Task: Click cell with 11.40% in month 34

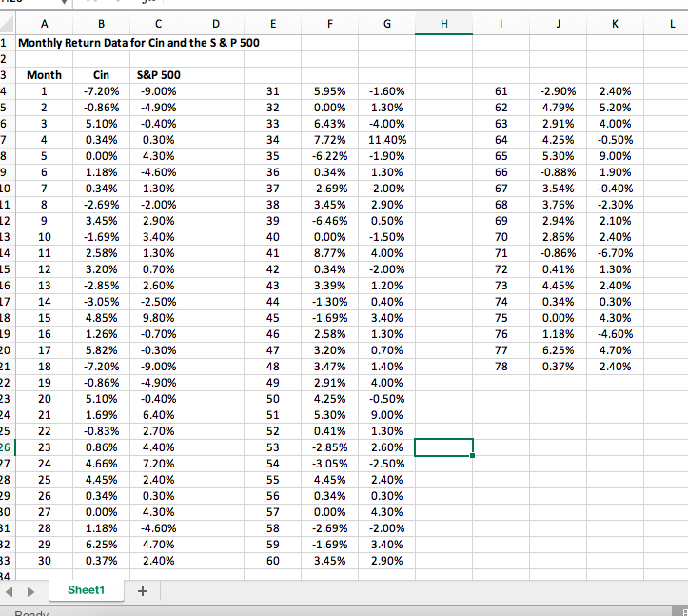Action: point(386,140)
